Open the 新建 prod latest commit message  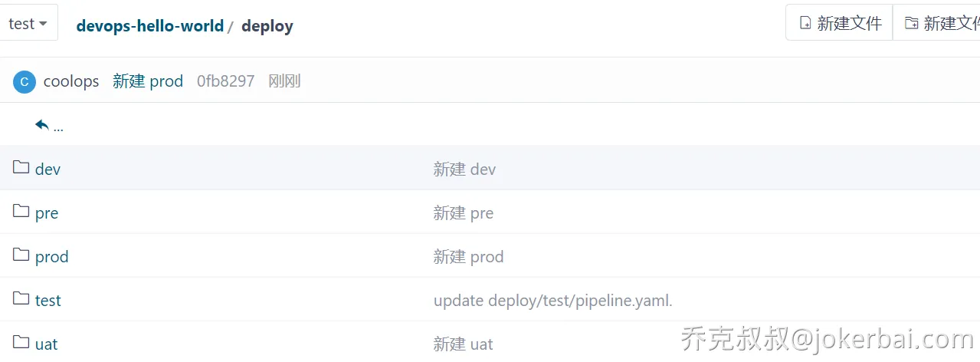148,81
